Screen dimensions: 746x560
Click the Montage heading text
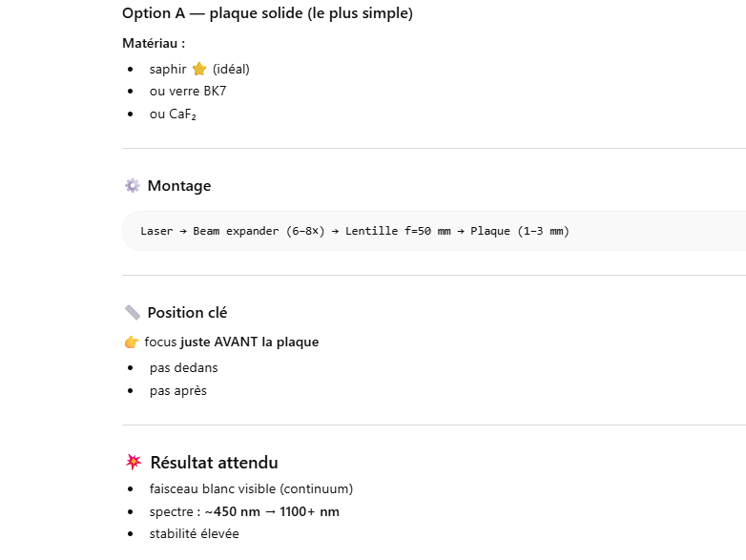(179, 186)
